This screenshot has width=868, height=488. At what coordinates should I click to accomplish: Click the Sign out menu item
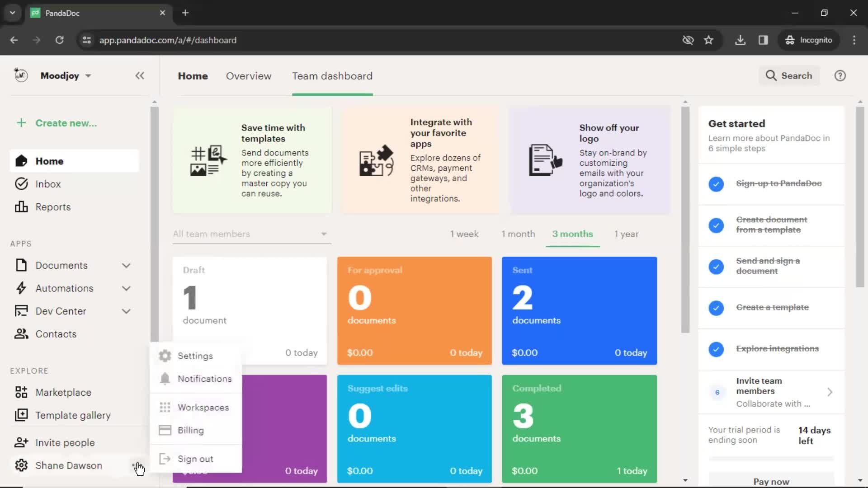pyautogui.click(x=196, y=458)
